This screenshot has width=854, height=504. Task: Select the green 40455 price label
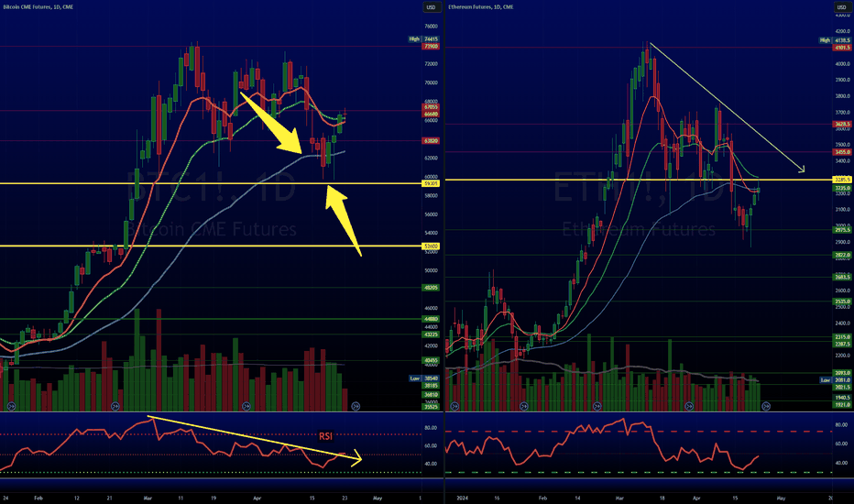coord(431,360)
